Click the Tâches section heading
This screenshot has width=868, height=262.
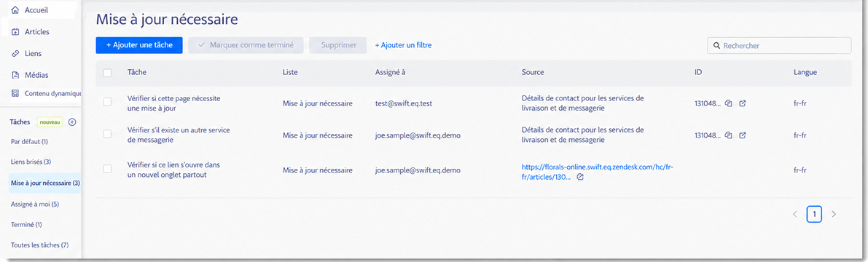(20, 122)
